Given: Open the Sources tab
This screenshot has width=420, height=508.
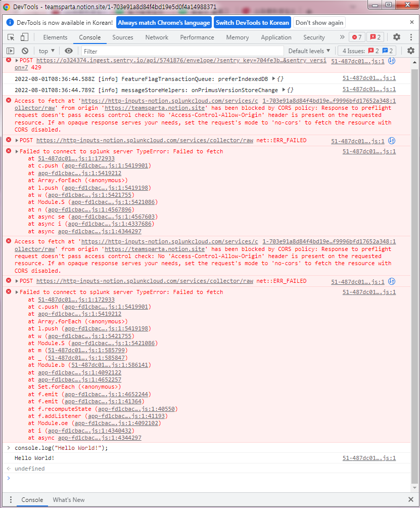Looking at the screenshot, I should coord(123,37).
